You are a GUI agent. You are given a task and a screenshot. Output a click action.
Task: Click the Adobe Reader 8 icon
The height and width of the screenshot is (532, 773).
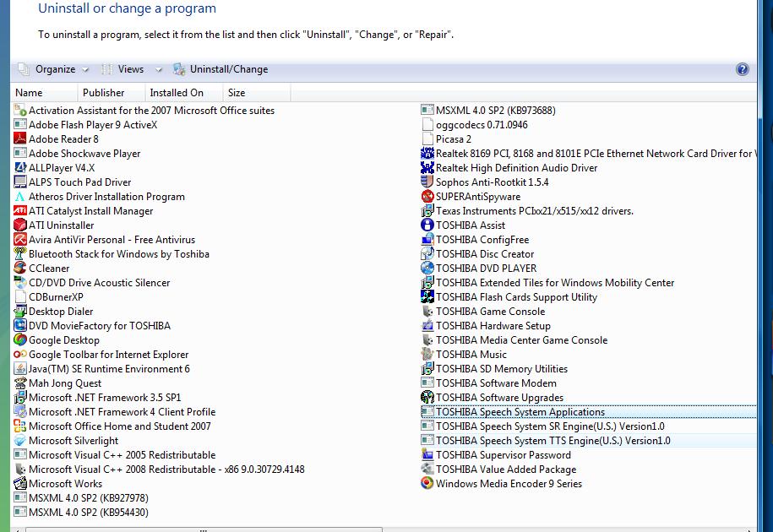19,138
